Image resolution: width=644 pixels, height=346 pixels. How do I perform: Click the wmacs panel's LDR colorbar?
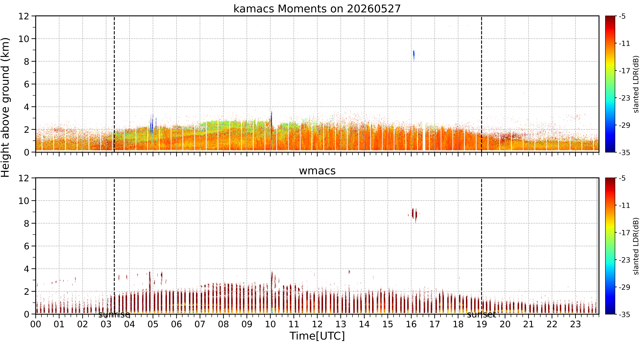(610, 246)
